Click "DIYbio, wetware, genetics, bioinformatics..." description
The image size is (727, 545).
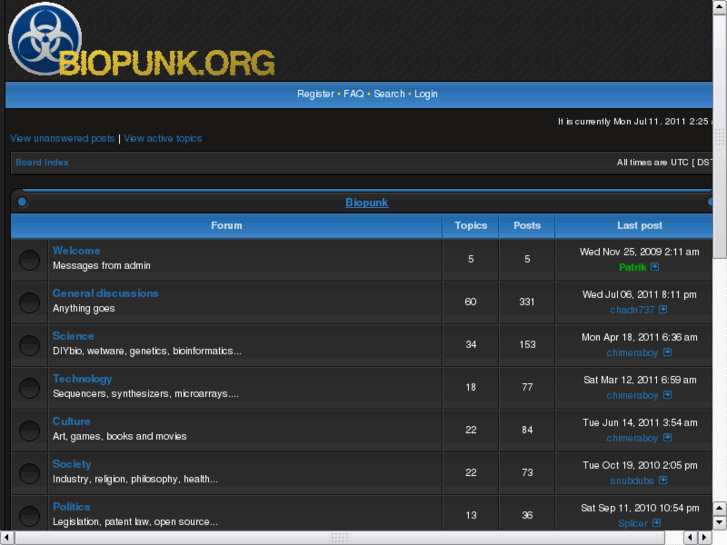147,351
